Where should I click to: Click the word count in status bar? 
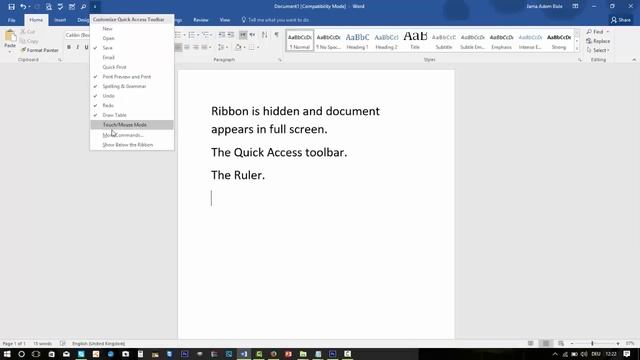click(42, 344)
